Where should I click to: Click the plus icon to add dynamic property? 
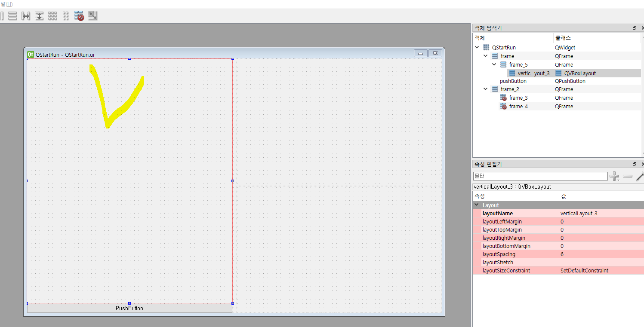(x=614, y=176)
